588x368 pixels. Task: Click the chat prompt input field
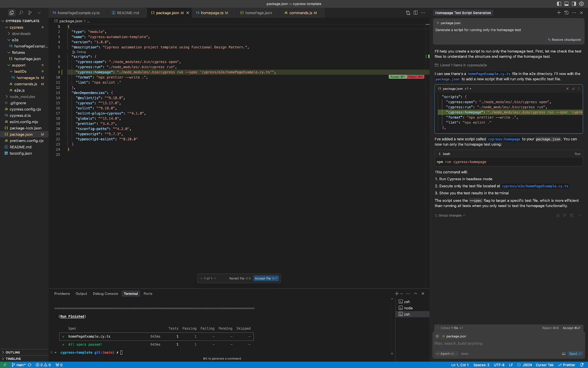(x=508, y=344)
